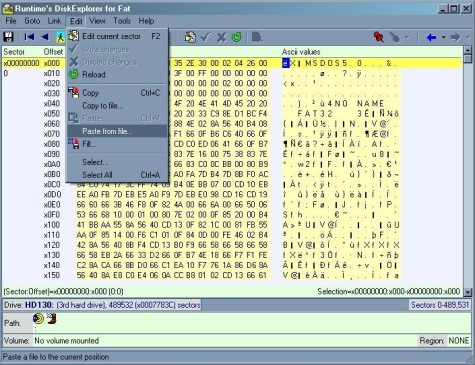Open the dropdown beside forward arrow
475x365 pixels.
coord(468,37)
